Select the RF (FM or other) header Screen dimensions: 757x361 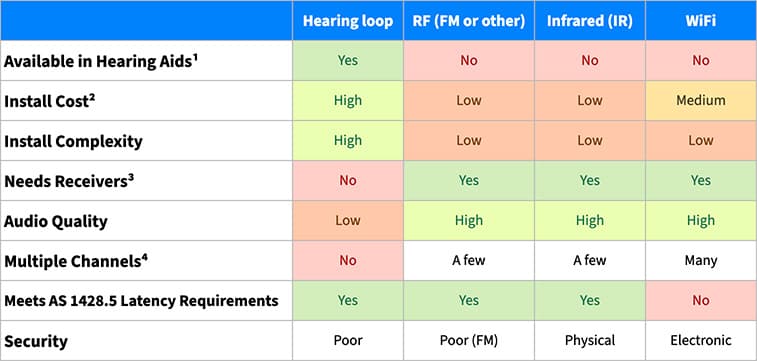tap(469, 21)
